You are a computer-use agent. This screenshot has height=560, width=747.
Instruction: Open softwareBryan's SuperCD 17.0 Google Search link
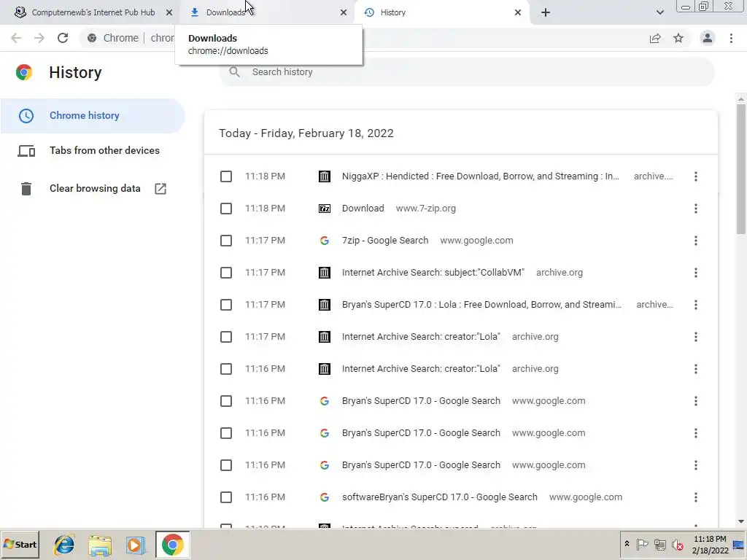439,497
